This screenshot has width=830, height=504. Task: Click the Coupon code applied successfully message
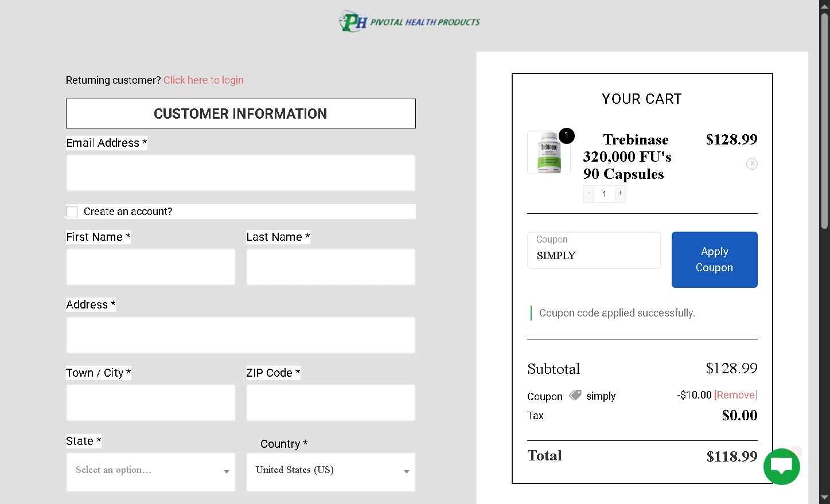(x=617, y=313)
